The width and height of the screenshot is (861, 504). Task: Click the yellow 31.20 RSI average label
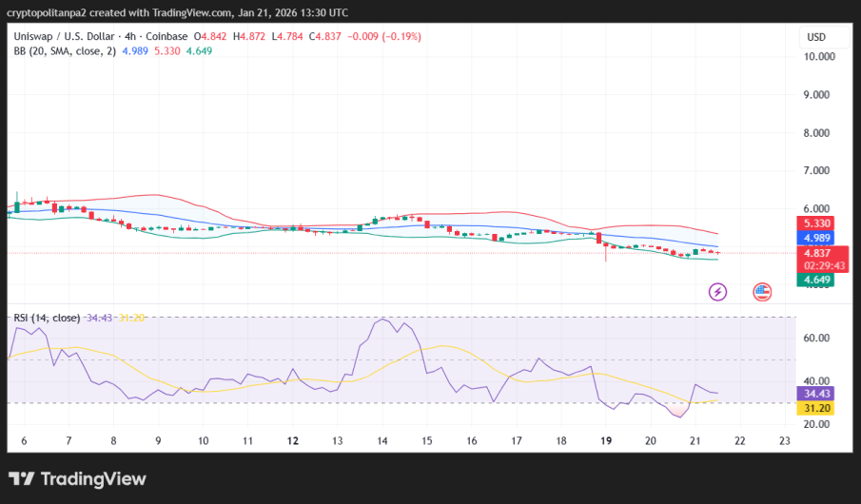[818, 407]
